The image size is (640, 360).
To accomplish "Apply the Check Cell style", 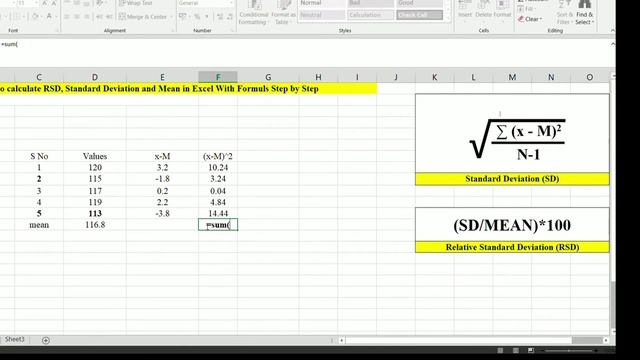I will coord(419,15).
